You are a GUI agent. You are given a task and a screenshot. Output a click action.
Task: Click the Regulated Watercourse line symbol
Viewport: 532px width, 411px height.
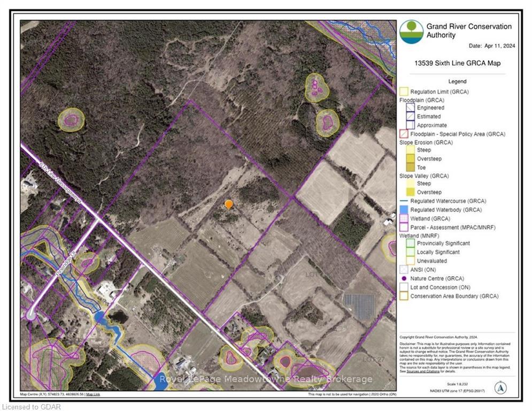[x=403, y=201]
